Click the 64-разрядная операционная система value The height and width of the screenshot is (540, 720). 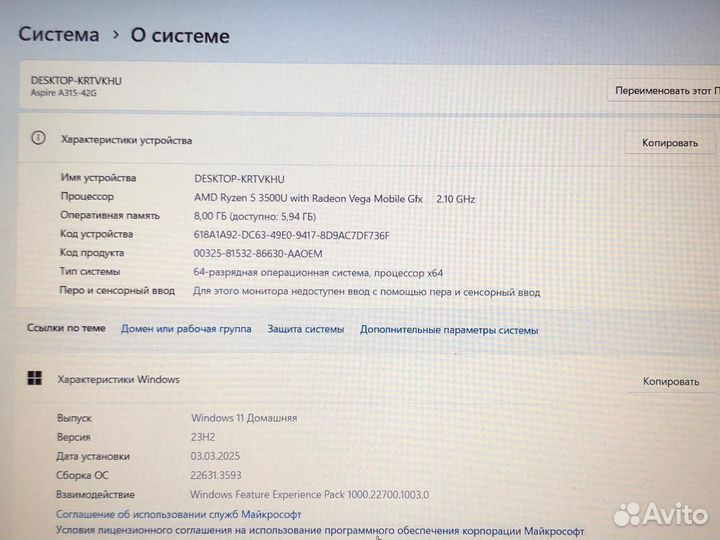point(318,273)
